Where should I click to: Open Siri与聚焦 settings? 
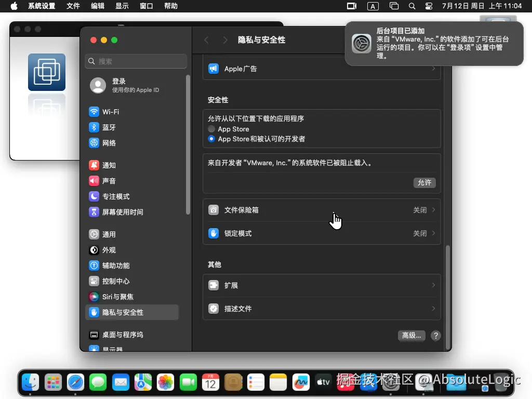[x=132, y=297]
